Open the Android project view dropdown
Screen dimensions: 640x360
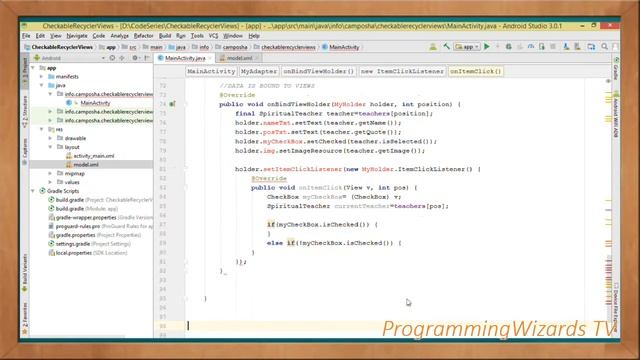click(70, 58)
